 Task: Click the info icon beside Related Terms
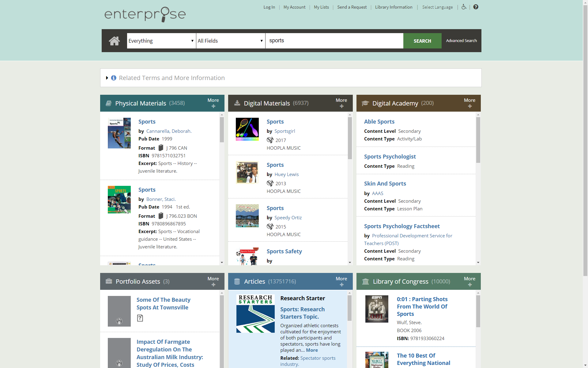tap(114, 78)
